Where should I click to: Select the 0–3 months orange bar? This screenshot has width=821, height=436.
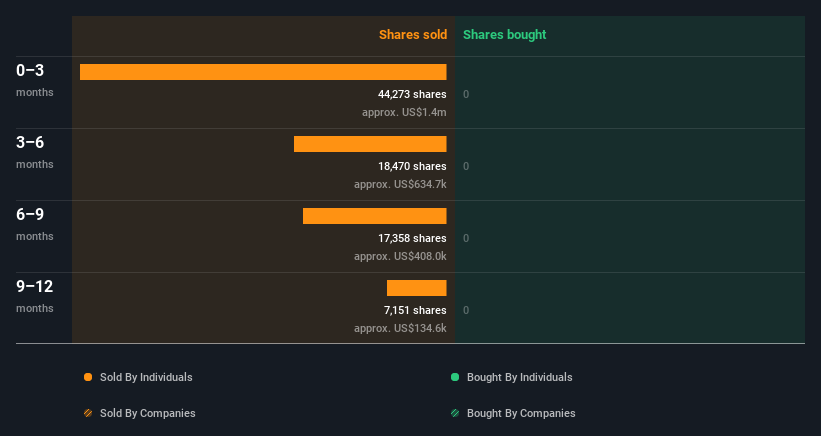pos(263,72)
